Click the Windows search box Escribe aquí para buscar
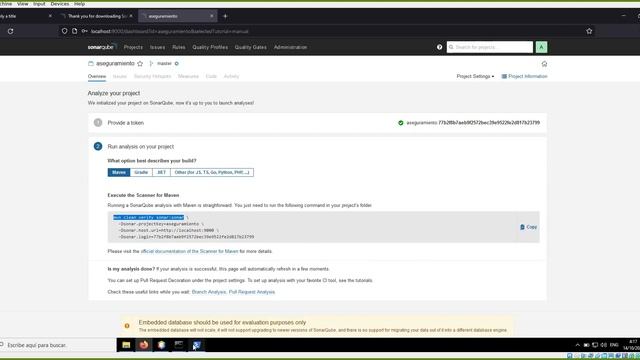640x360 pixels. [58, 345]
